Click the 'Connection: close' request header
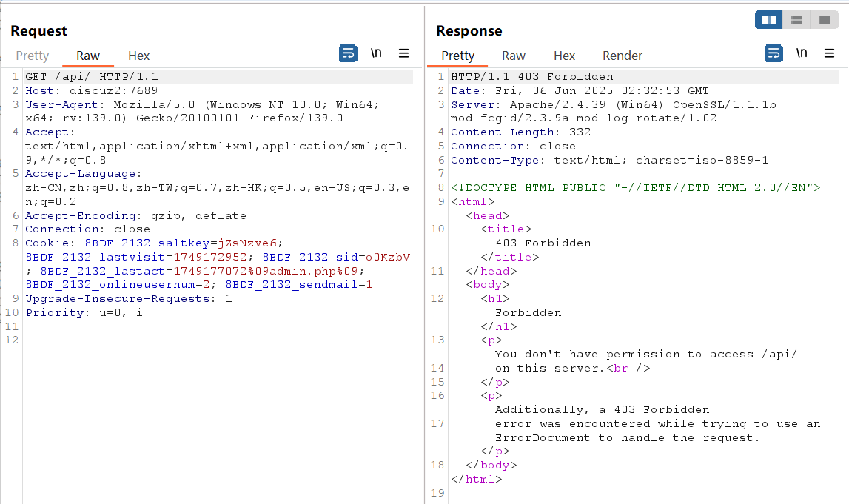This screenshot has height=504, width=849. (x=88, y=229)
